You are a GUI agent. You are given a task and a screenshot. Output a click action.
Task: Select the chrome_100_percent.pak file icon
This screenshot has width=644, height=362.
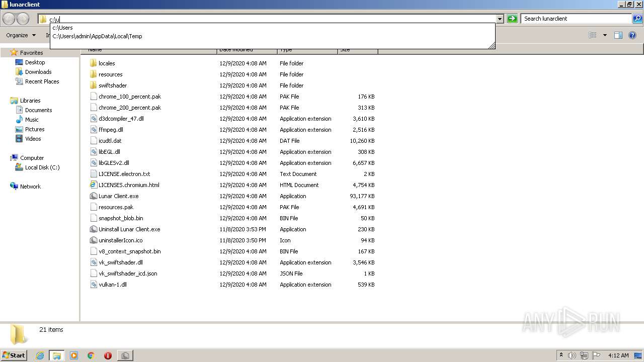[x=93, y=97]
